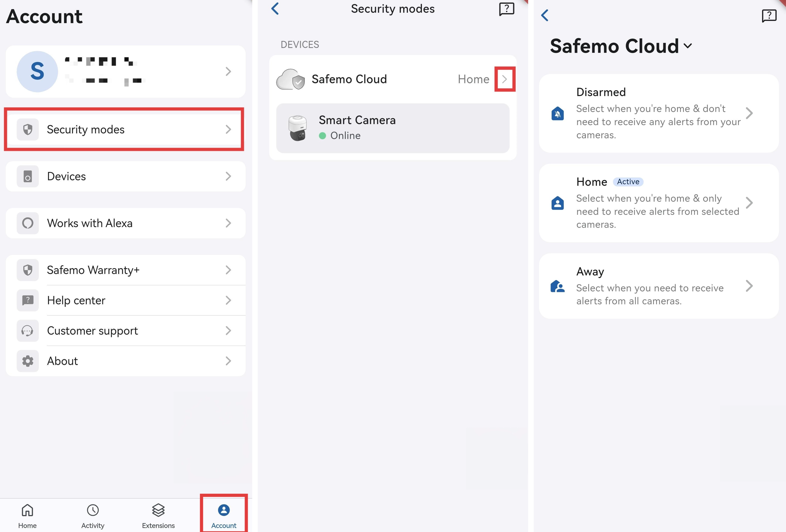The width and height of the screenshot is (786, 532).
Task: Click the DEVICES section header
Action: coord(300,45)
